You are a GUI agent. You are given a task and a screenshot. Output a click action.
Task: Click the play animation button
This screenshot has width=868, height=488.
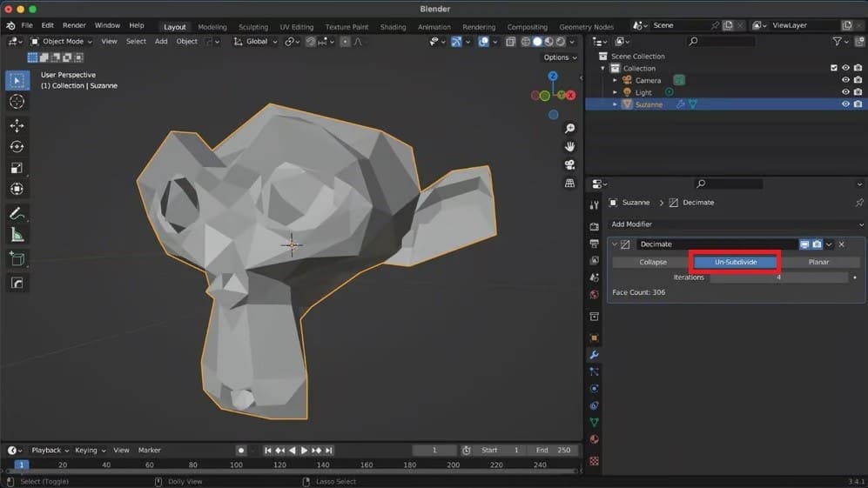(x=304, y=451)
